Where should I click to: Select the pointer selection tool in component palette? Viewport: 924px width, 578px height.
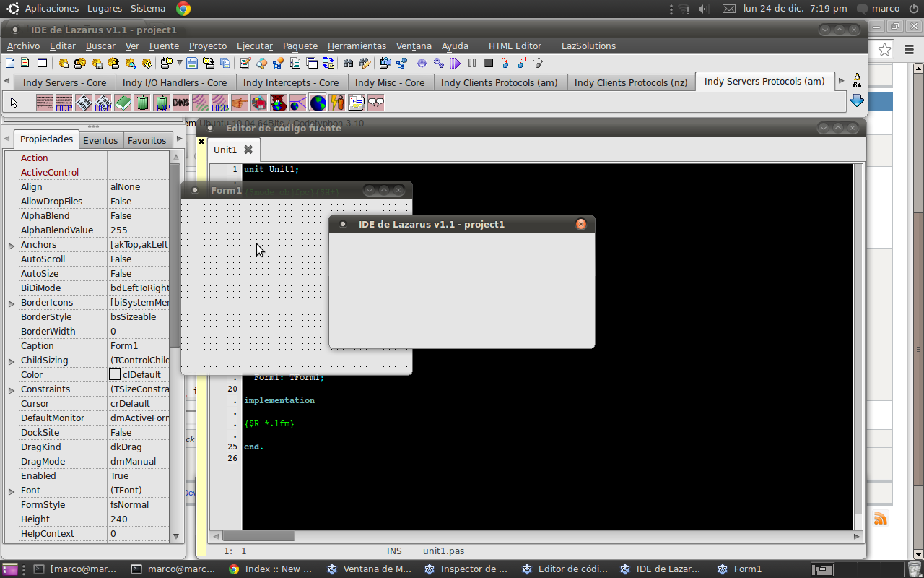[x=14, y=103]
